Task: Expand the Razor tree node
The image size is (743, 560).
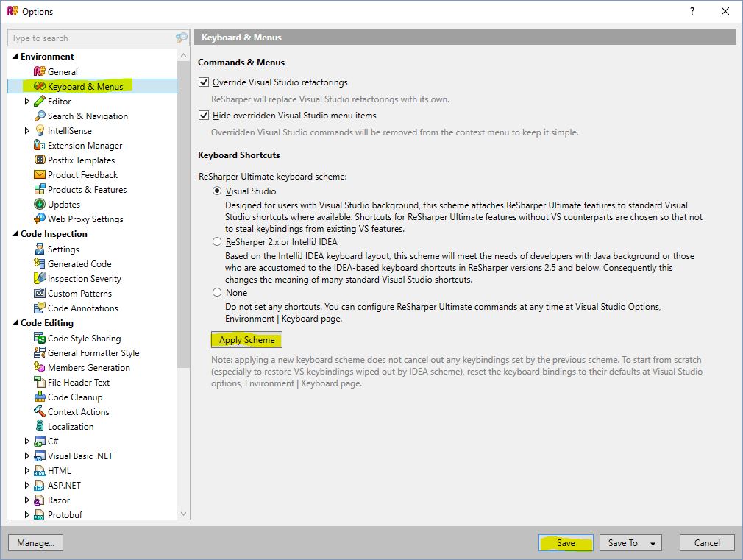Action: click(27, 500)
